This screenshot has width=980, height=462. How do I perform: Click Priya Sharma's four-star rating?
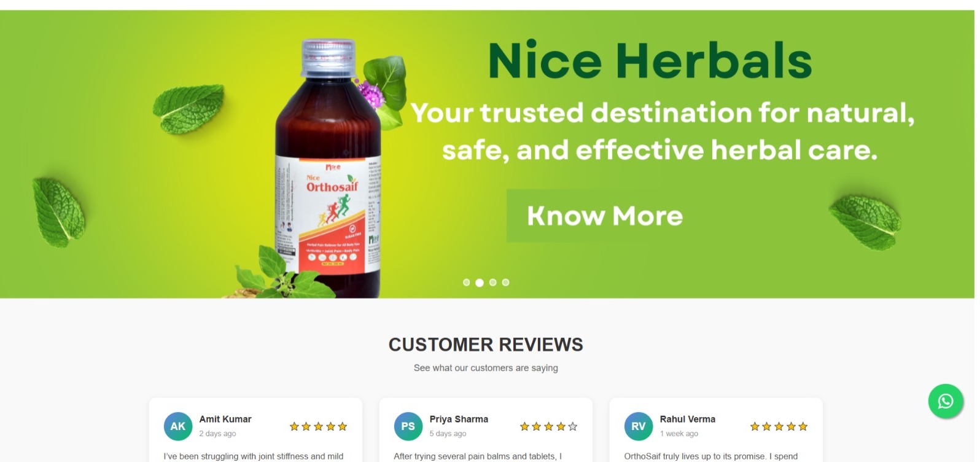549,426
